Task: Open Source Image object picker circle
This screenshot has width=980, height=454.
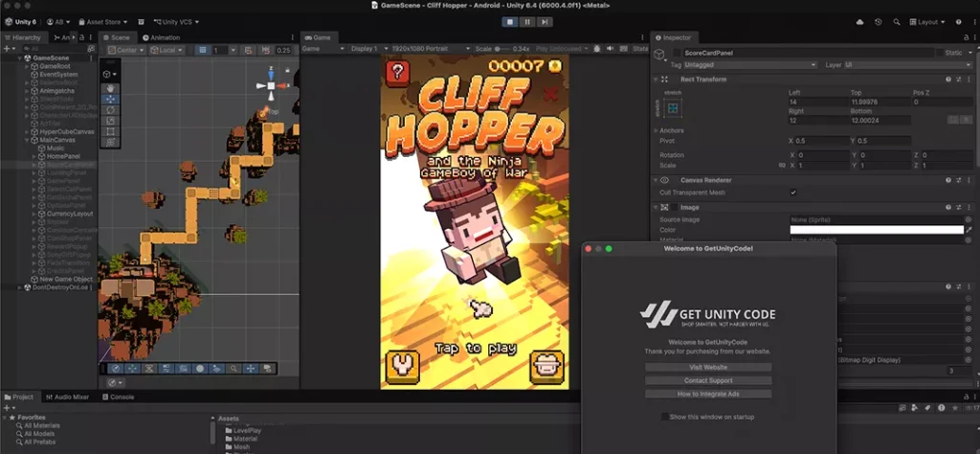Action: (x=969, y=219)
